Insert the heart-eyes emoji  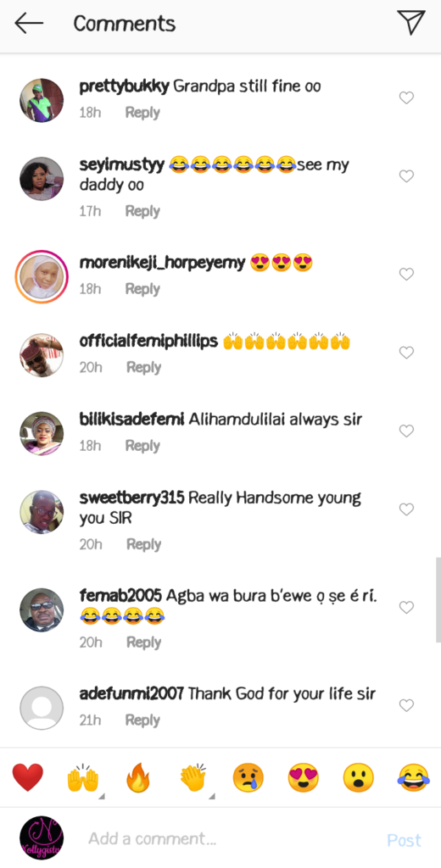[303, 777]
